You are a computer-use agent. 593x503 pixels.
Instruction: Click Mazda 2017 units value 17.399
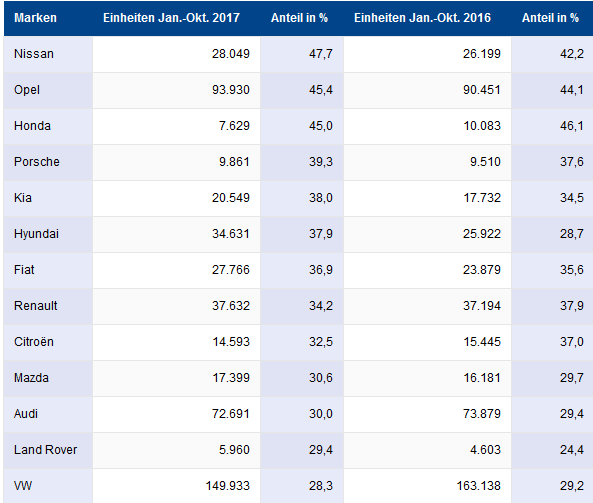[x=231, y=377]
